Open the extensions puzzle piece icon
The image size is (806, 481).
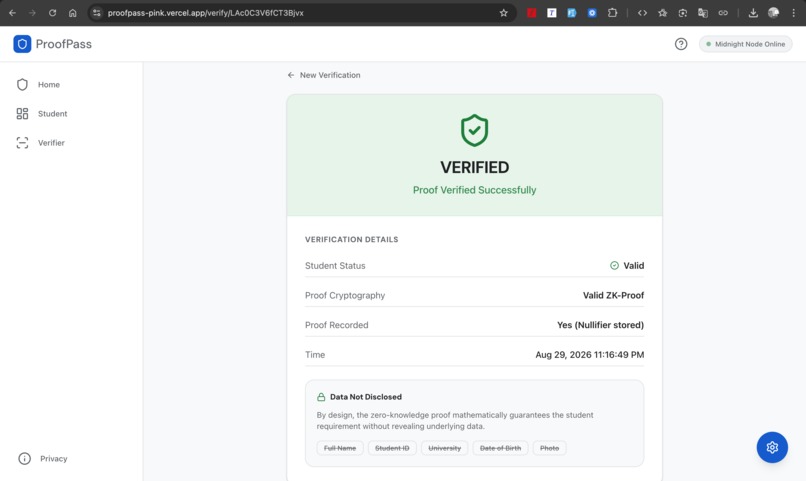612,13
